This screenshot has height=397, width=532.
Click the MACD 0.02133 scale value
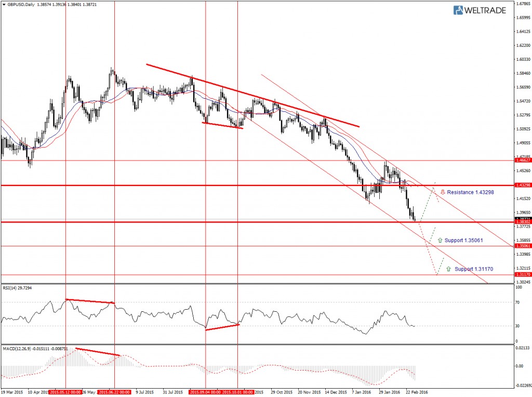522,348
